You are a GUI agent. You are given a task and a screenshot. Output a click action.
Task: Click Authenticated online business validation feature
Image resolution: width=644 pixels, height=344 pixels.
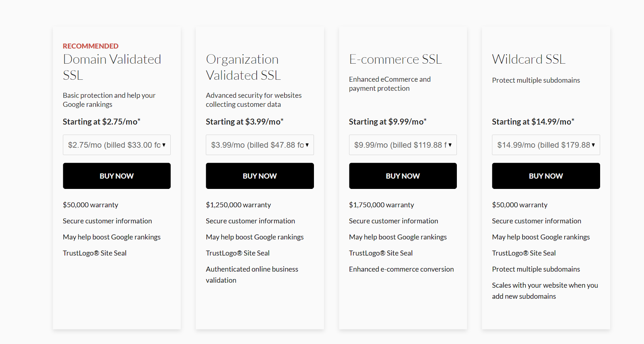[252, 274]
